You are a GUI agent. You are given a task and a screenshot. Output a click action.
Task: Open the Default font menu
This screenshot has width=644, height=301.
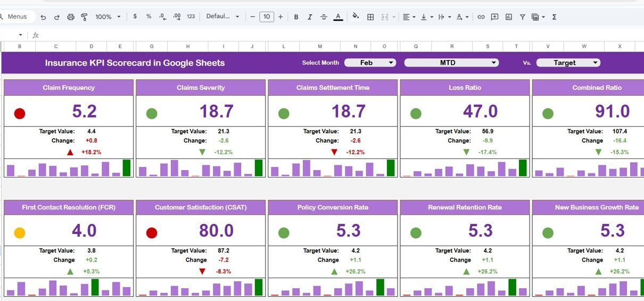tap(222, 17)
